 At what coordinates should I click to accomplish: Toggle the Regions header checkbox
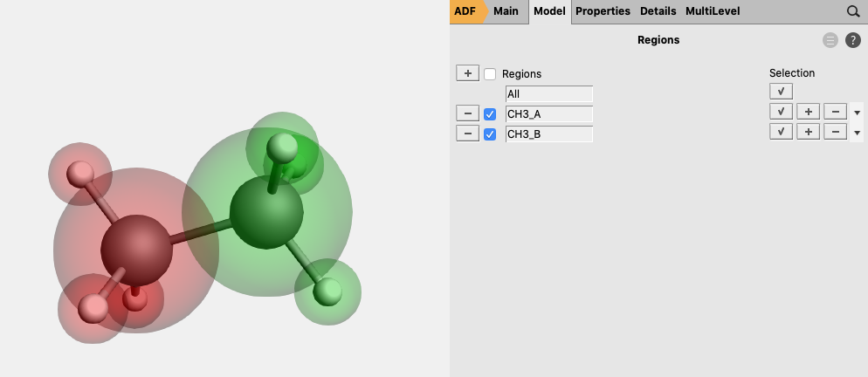[490, 74]
